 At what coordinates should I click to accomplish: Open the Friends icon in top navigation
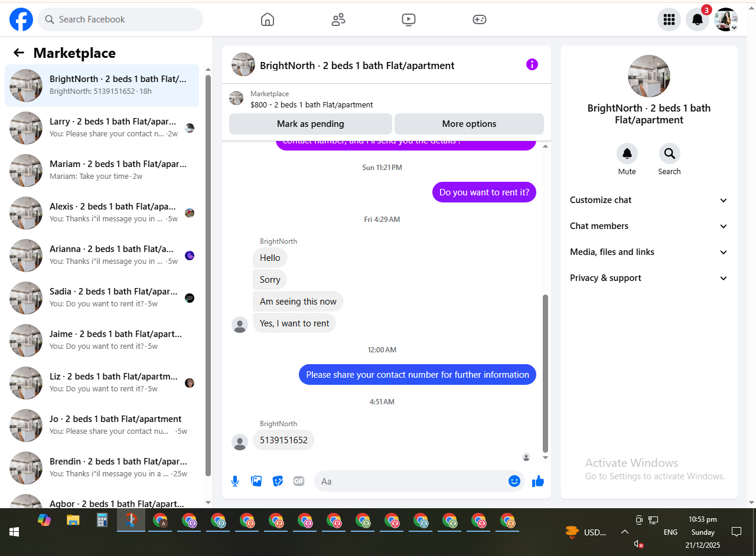(338, 19)
